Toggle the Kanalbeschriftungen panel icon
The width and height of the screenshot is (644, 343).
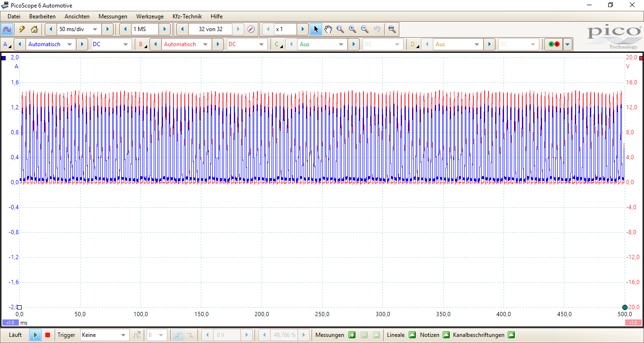tap(511, 335)
